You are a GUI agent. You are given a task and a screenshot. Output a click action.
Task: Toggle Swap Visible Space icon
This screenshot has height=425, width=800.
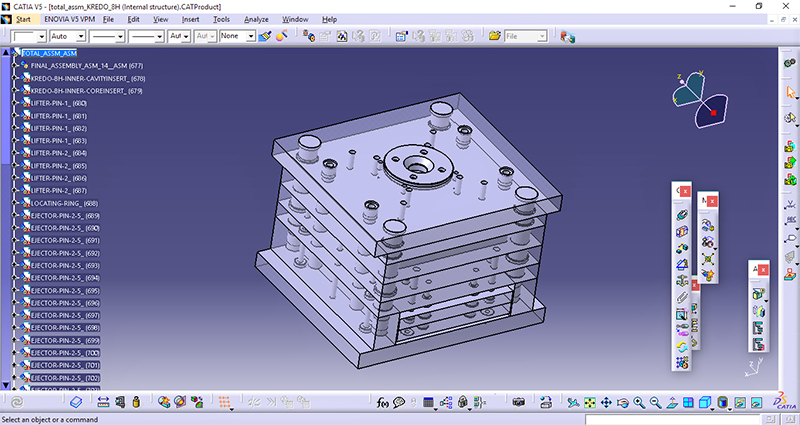757,403
